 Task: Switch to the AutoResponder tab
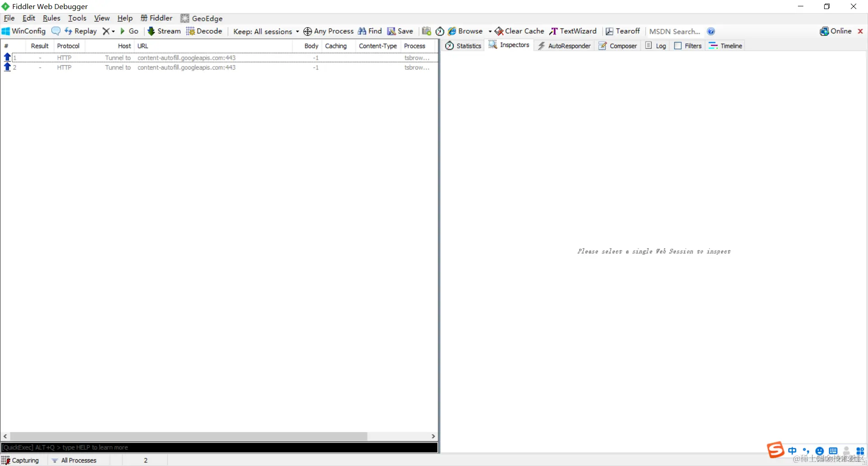tap(564, 46)
